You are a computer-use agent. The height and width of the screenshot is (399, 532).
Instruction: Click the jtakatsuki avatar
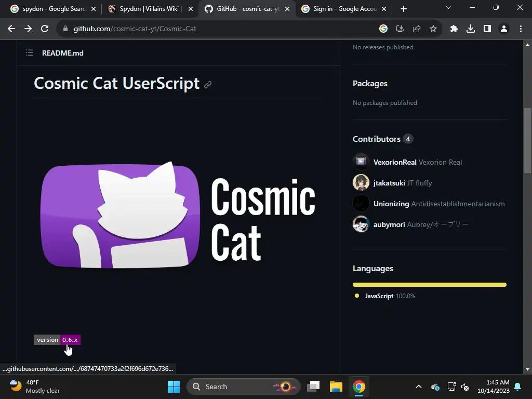tap(361, 182)
